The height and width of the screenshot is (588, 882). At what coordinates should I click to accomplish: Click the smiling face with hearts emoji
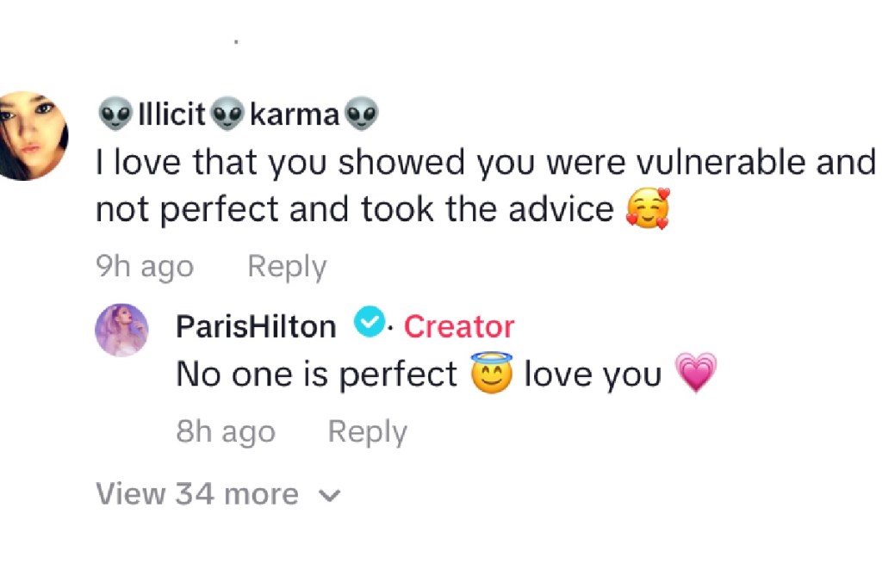coord(647,210)
